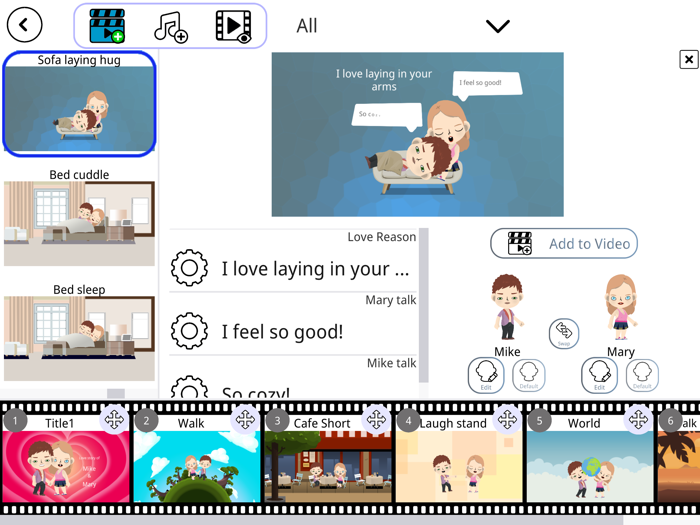This screenshot has height=525, width=700.
Task: Expand the All category dropdown
Action: coord(402,26)
